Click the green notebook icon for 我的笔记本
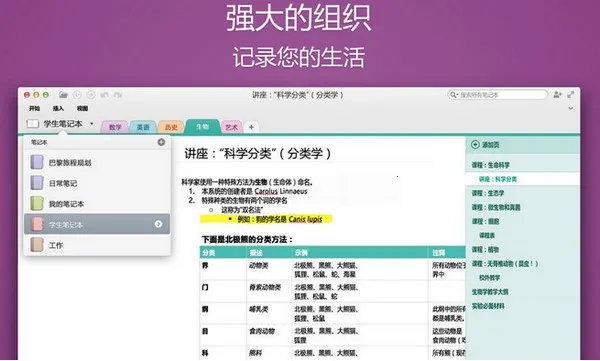This screenshot has height=361, width=600. pyautogui.click(x=37, y=204)
